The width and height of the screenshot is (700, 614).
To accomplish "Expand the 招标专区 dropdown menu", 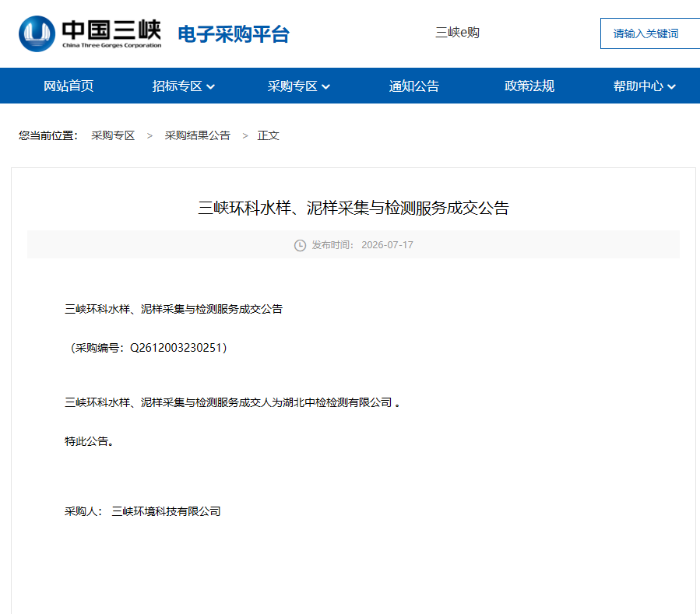I will 184,86.
